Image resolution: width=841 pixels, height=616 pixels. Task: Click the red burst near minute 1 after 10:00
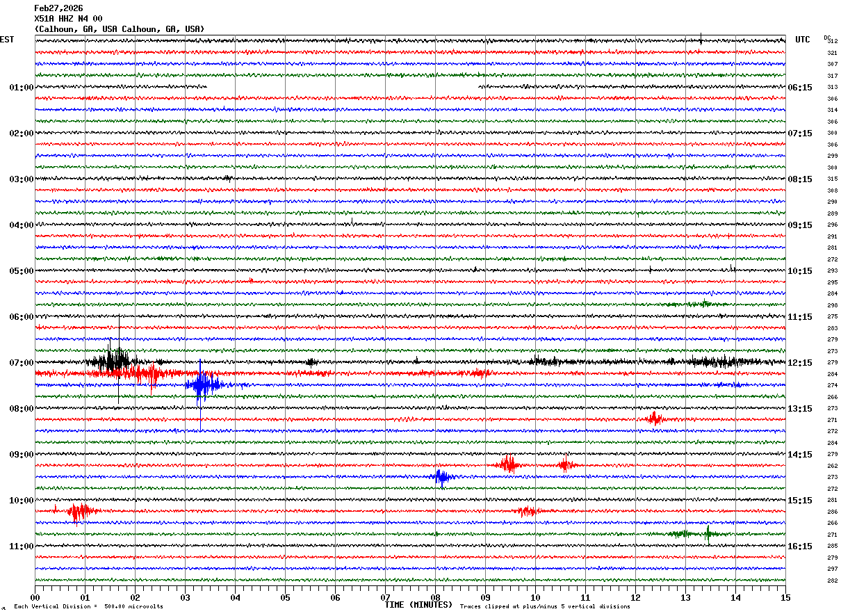(x=79, y=512)
